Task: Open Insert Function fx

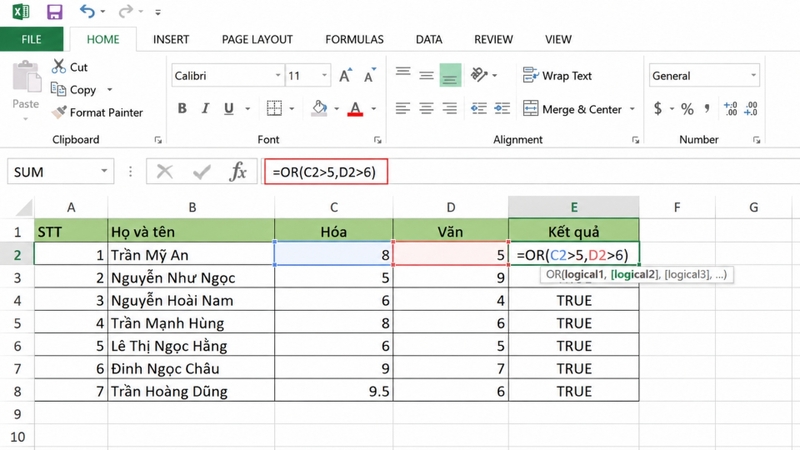Action: [238, 172]
